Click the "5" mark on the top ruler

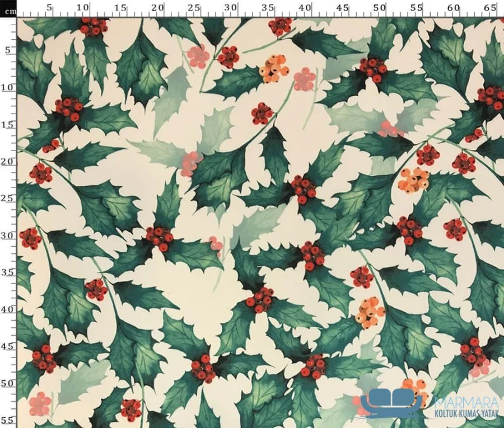49,7
